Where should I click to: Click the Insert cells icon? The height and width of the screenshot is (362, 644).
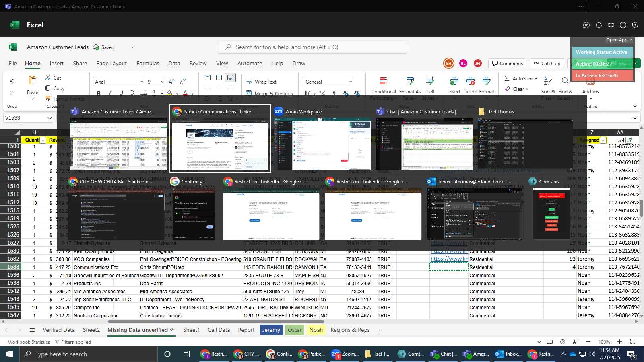pyautogui.click(x=454, y=81)
